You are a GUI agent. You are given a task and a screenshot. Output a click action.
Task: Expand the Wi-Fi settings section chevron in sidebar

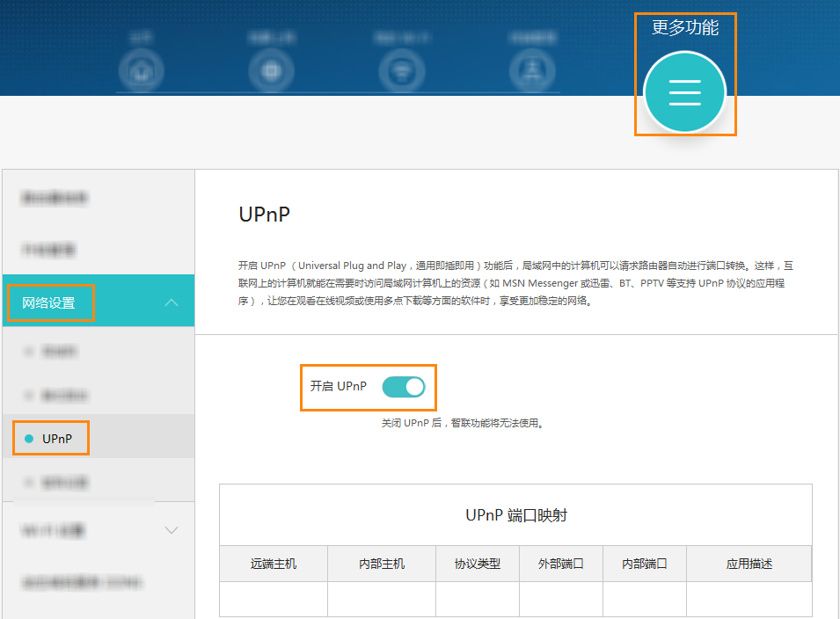point(172,530)
